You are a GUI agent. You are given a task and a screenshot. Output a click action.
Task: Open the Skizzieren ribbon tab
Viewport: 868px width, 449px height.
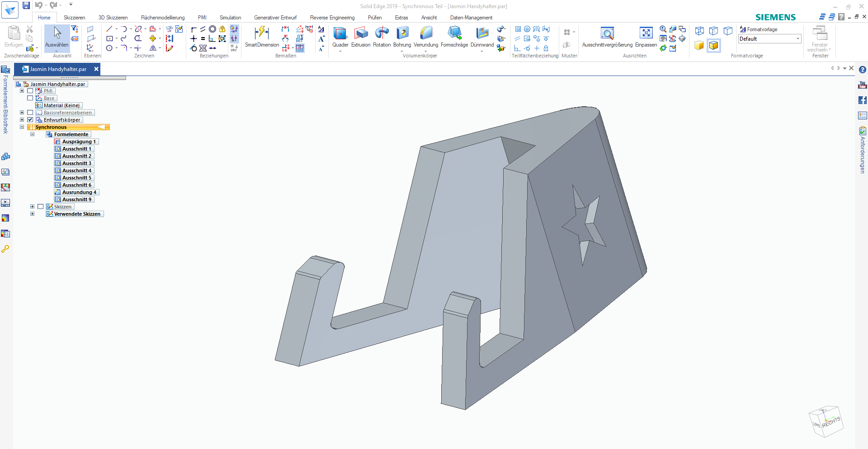point(74,18)
